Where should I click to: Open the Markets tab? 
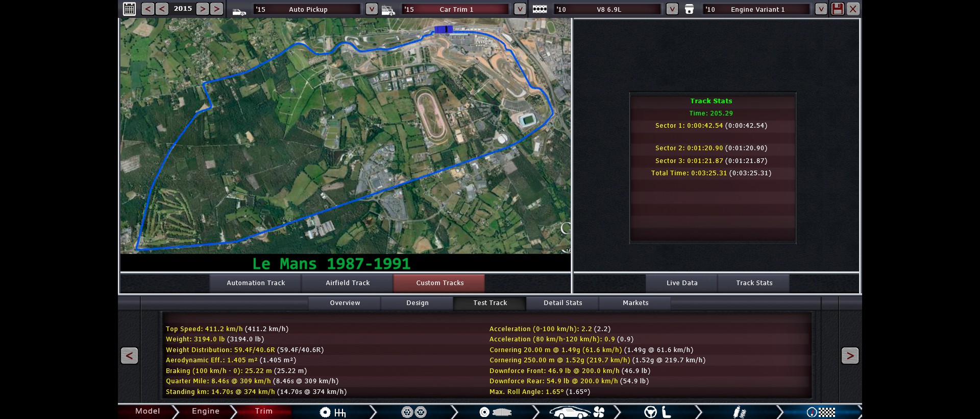[x=635, y=303]
